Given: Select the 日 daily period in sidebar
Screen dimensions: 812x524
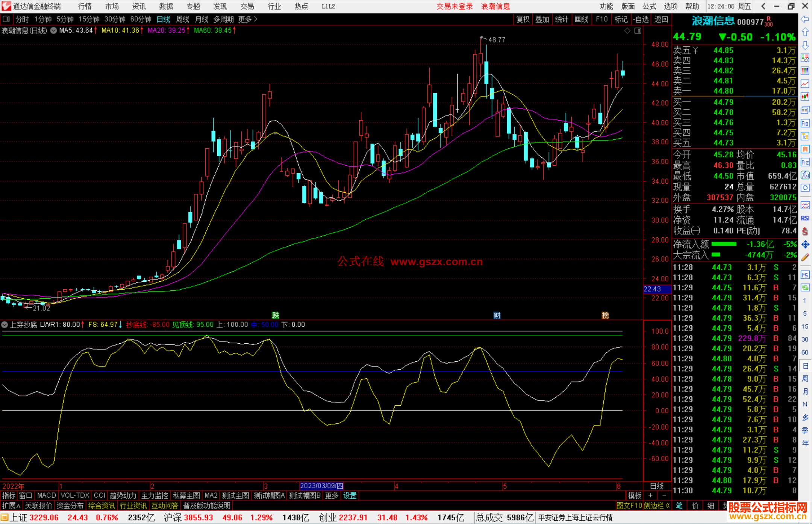Looking at the screenshot, I should (805, 365).
